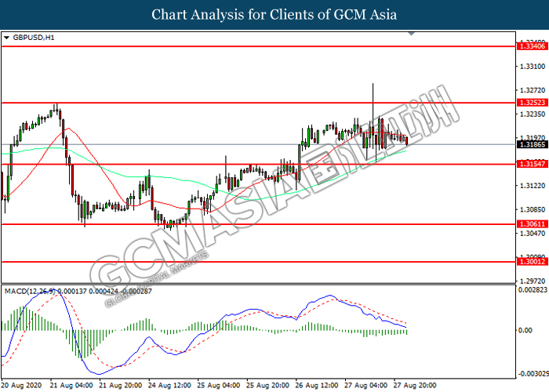Select the 1.30012 price level label
549x392 pixels.
[533, 262]
